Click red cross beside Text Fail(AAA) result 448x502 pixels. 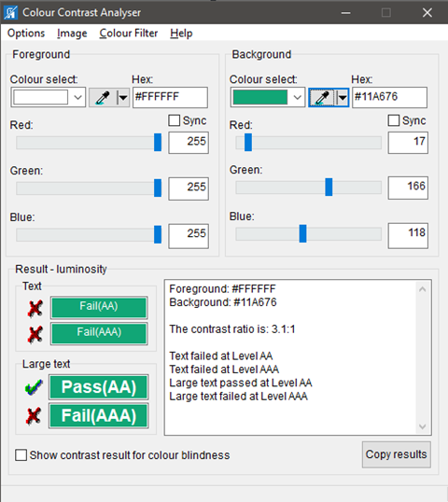pos(35,334)
